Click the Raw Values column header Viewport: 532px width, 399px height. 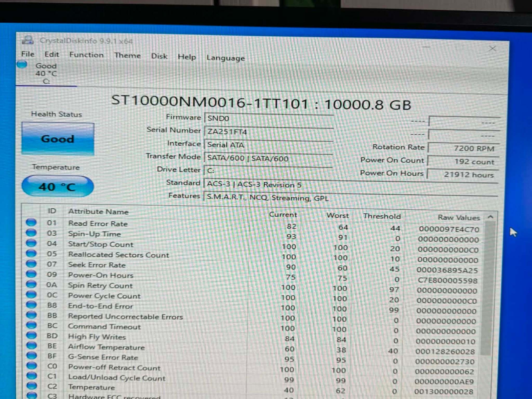459,217
